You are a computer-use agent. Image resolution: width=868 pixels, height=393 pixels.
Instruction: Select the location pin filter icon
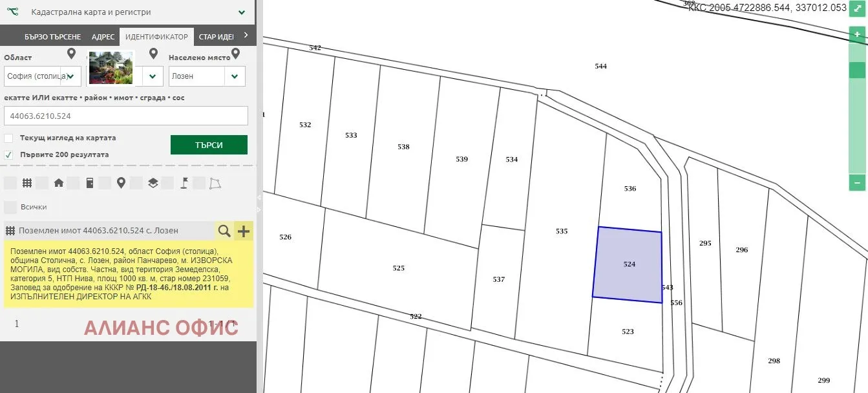click(x=120, y=183)
